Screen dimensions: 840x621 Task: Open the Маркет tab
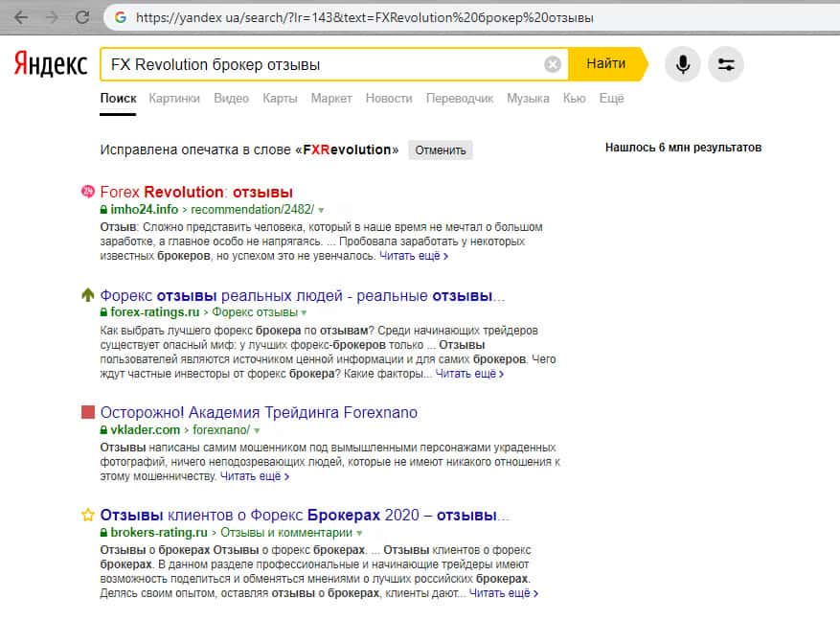(331, 99)
